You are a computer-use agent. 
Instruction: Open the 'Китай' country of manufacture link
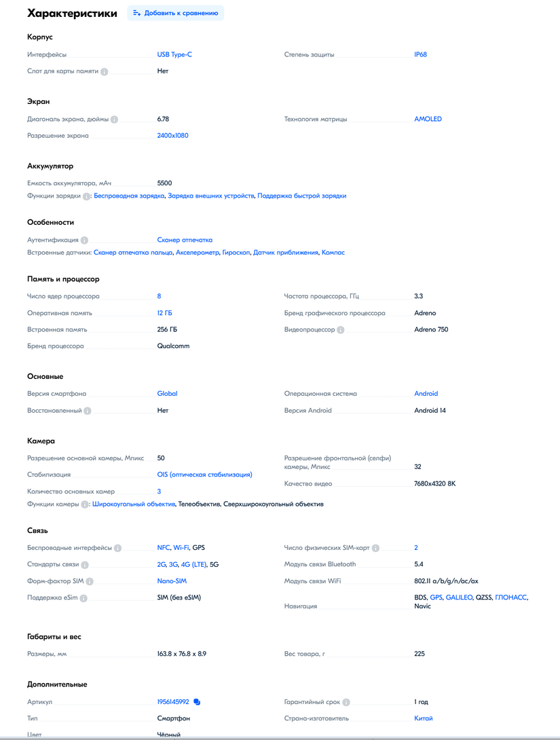pyautogui.click(x=424, y=718)
